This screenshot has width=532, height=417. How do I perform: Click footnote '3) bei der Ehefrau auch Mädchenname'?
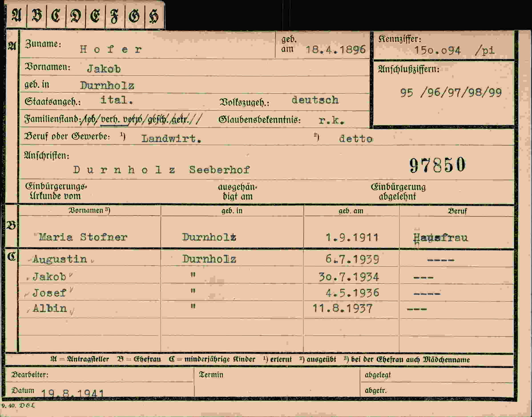click(407, 360)
